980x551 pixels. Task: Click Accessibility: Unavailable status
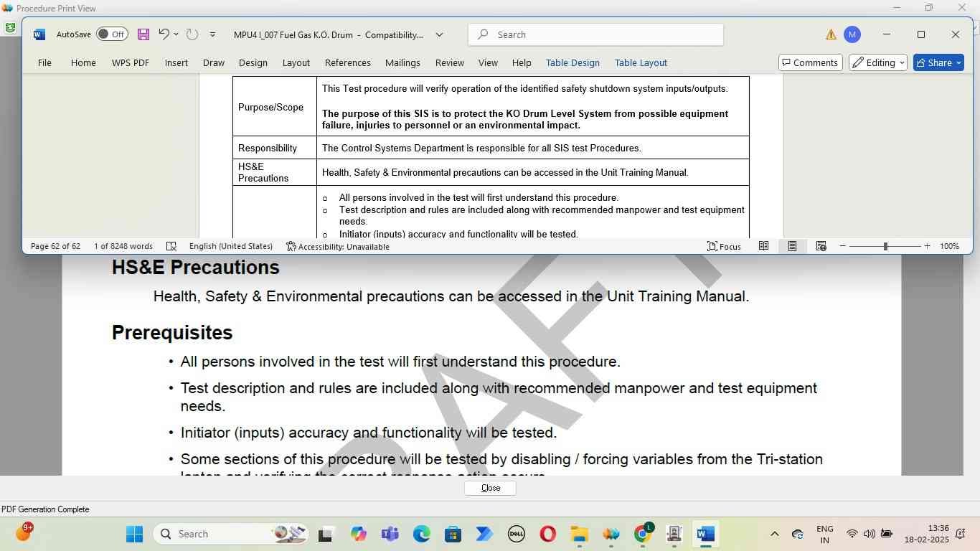pyautogui.click(x=337, y=246)
